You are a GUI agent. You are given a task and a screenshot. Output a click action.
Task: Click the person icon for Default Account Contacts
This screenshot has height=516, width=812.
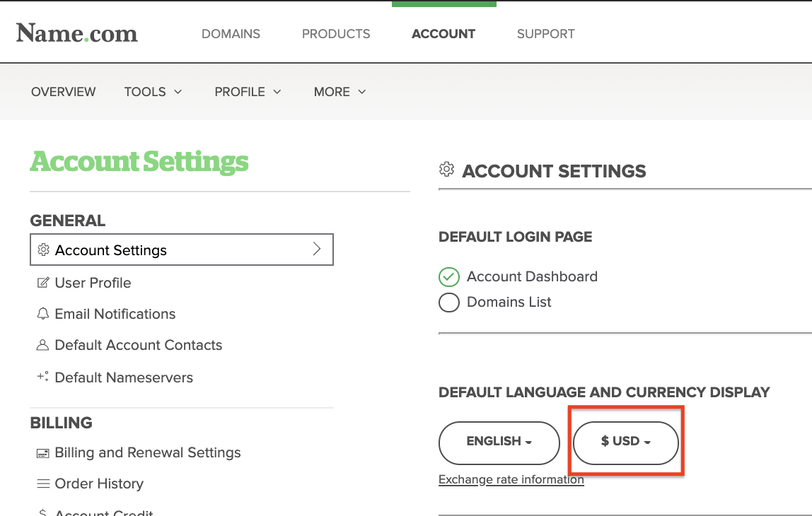[42, 345]
